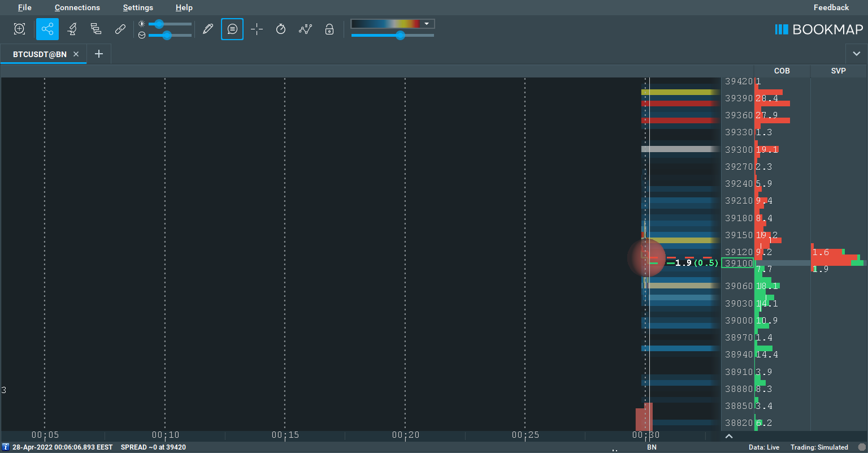This screenshot has height=453, width=868.
Task: Click the Feedback button
Action: point(831,7)
